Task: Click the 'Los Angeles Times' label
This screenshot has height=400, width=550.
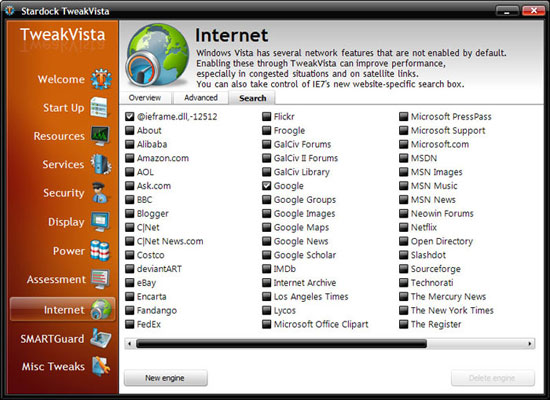Action: (x=311, y=296)
